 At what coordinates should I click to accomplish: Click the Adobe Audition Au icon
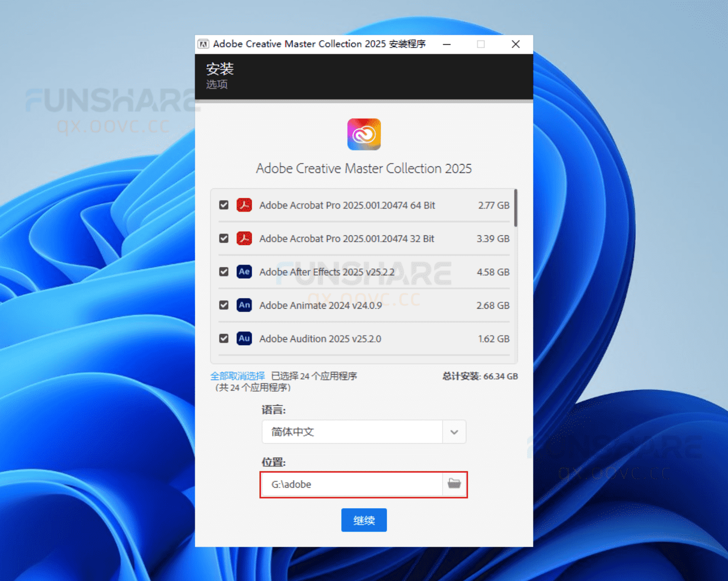pos(245,338)
